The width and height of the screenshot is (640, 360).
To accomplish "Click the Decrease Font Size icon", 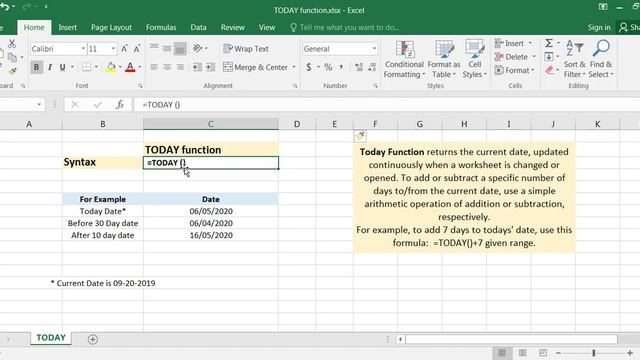I will coord(137,49).
